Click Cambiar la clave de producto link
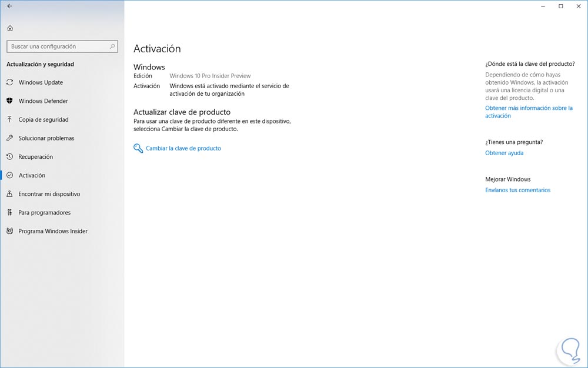This screenshot has width=588, height=368. (183, 148)
